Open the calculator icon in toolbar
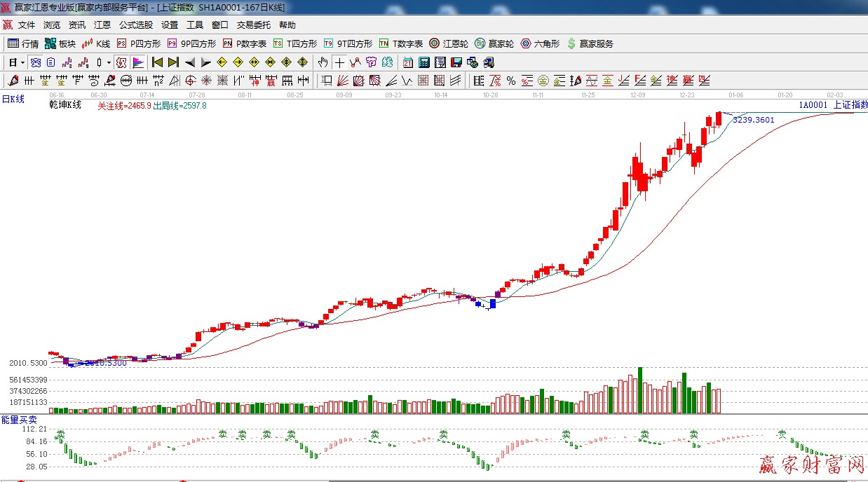The image size is (868, 482). tap(423, 62)
